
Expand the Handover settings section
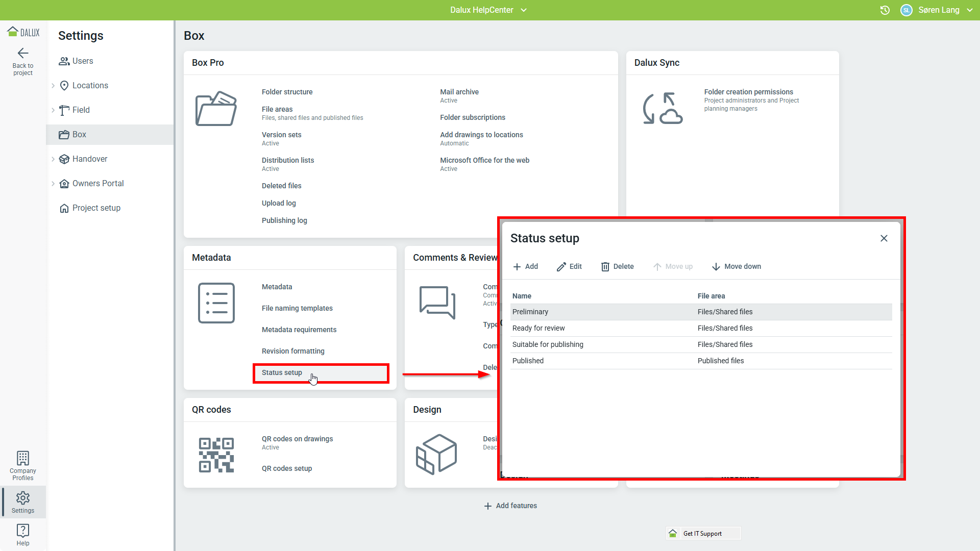pyautogui.click(x=53, y=159)
